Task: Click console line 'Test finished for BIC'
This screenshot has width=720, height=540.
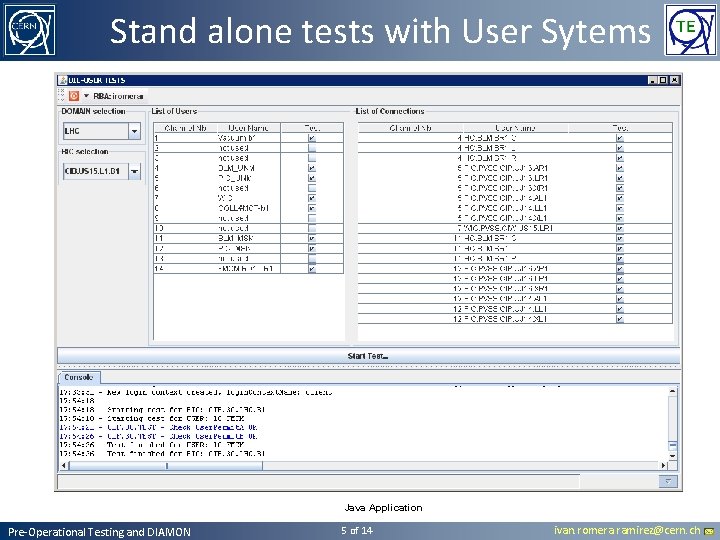Action: point(162,454)
